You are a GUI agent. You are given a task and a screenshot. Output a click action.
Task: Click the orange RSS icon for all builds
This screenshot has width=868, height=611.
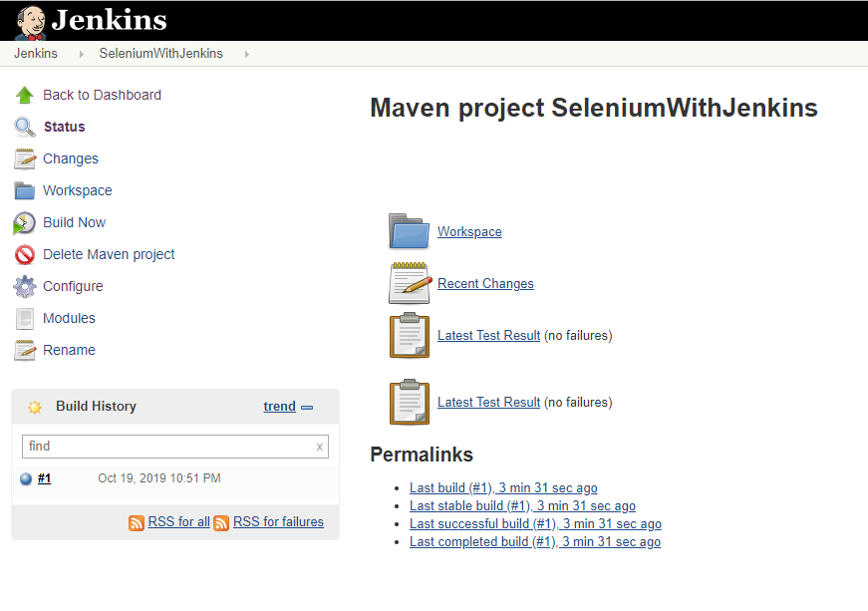point(137,523)
